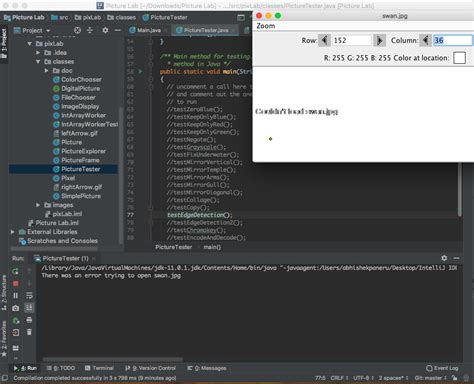Image resolution: width=474 pixels, height=384 pixels.
Task: Stop the running process with the red stop icon
Action: pyautogui.click(x=15, y=283)
